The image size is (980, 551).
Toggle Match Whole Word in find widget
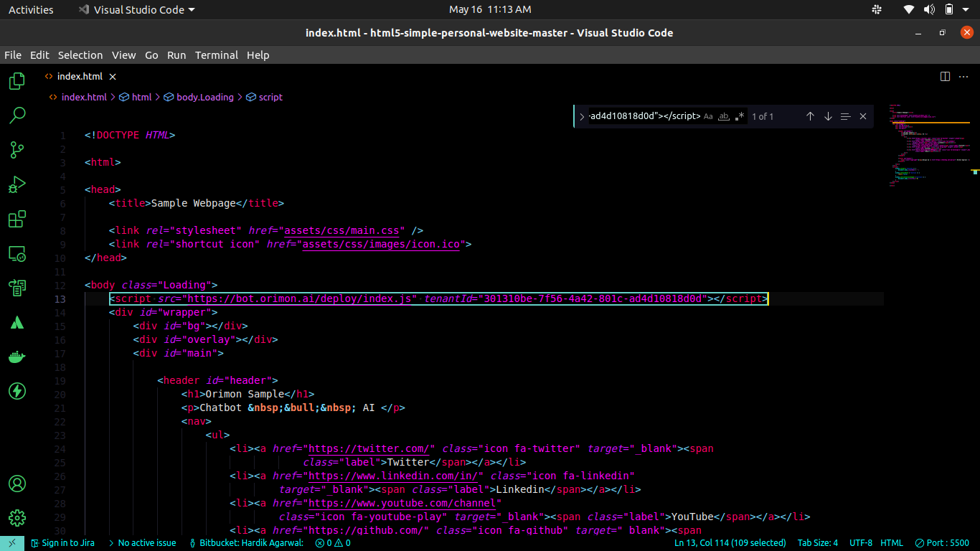(724, 116)
